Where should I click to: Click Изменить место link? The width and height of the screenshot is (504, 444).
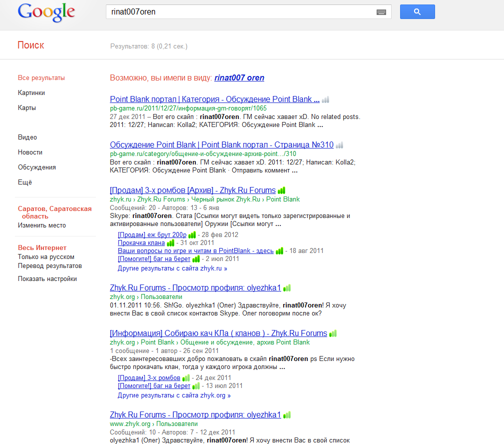pyautogui.click(x=42, y=225)
